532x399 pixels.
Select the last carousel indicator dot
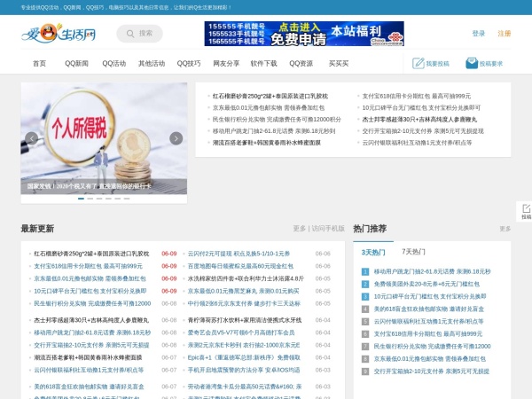coord(127,199)
